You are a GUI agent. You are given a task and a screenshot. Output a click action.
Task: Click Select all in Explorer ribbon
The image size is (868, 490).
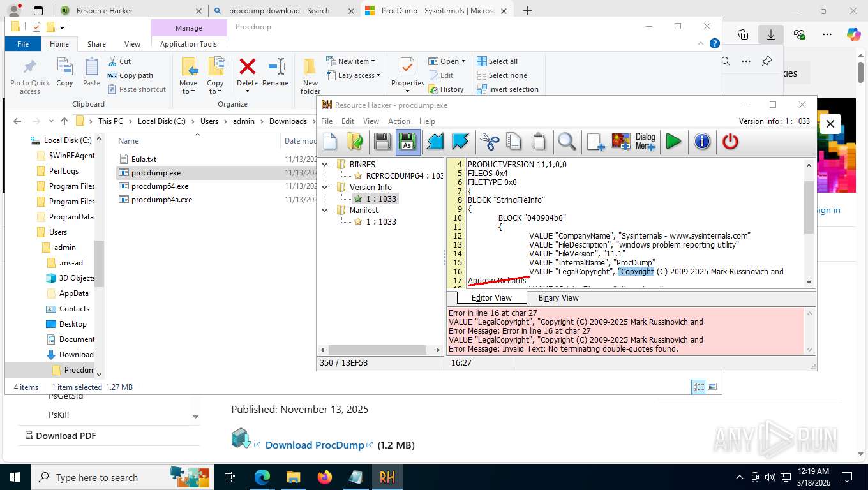(498, 61)
